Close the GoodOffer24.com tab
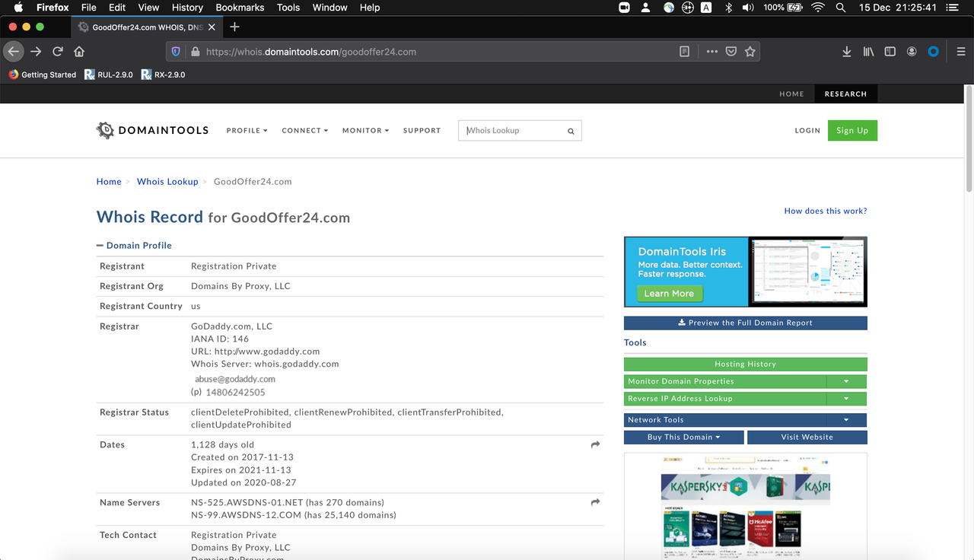The height and width of the screenshot is (560, 974). click(x=212, y=27)
